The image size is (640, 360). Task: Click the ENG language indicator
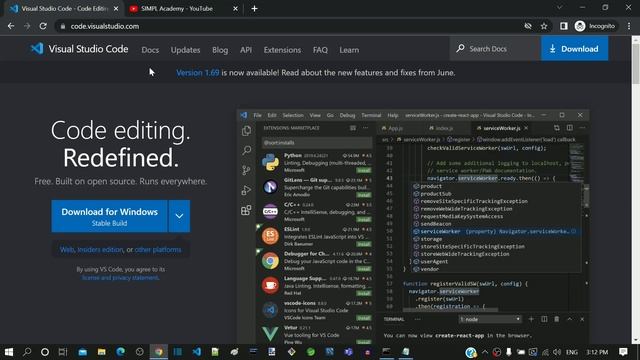point(572,352)
